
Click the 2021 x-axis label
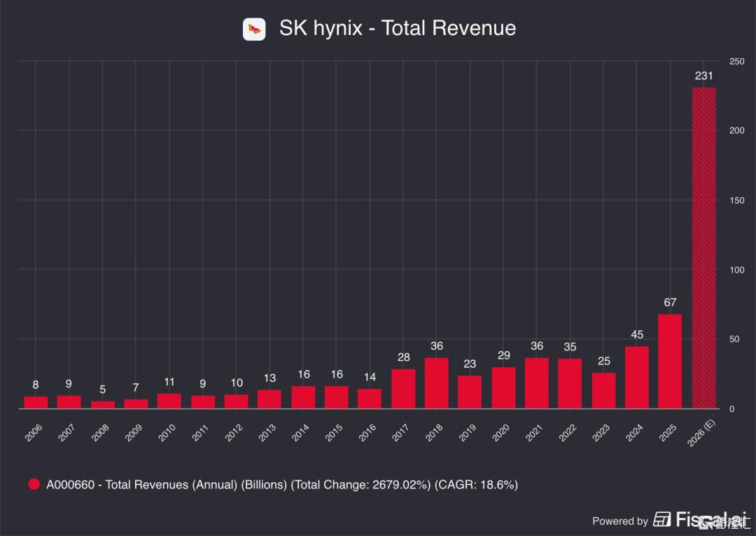point(533,433)
